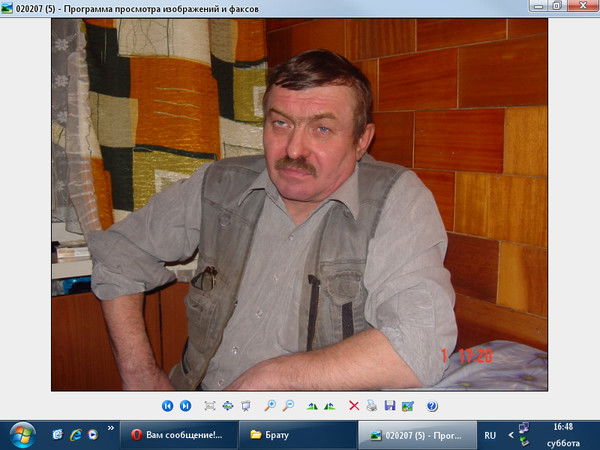This screenshot has width=600, height=450.
Task: Launch Internet Explorer from Quick Launch
Action: (x=75, y=434)
